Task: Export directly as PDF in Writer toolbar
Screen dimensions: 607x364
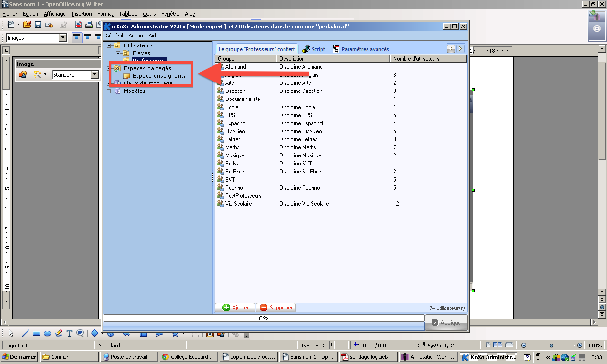Action: (78, 24)
